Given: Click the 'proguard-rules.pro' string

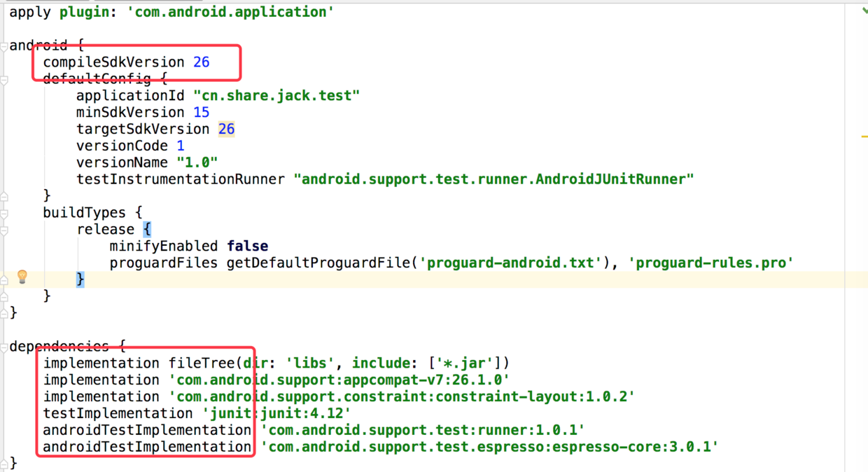Looking at the screenshot, I should coord(710,263).
